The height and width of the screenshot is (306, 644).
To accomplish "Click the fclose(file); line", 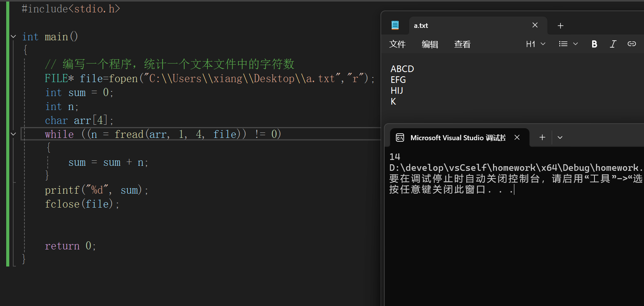I will click(x=82, y=204).
